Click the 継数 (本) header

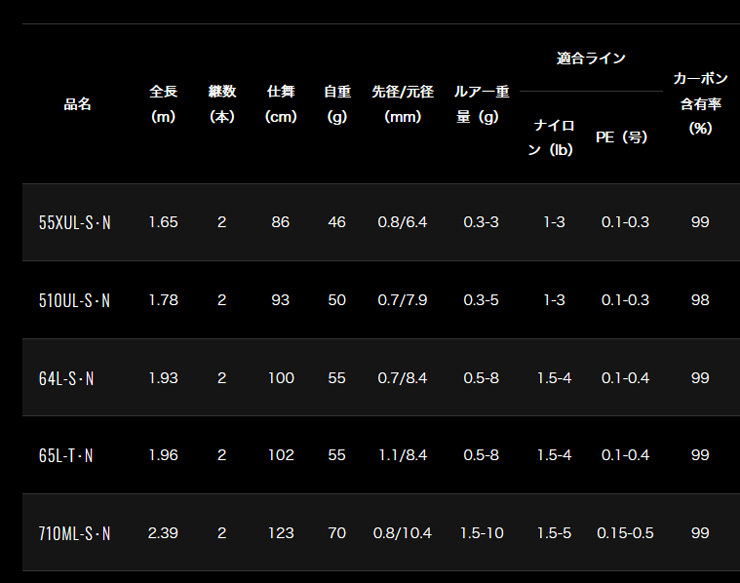222,104
